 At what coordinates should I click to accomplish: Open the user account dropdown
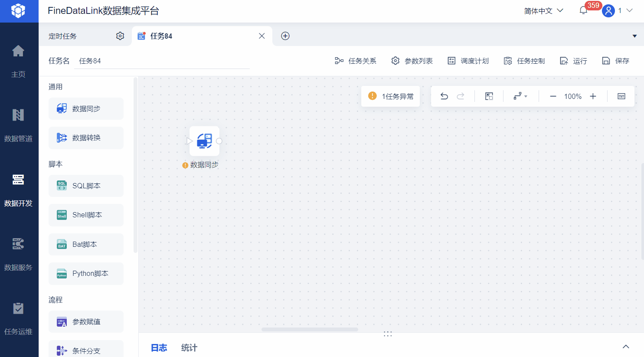point(618,10)
